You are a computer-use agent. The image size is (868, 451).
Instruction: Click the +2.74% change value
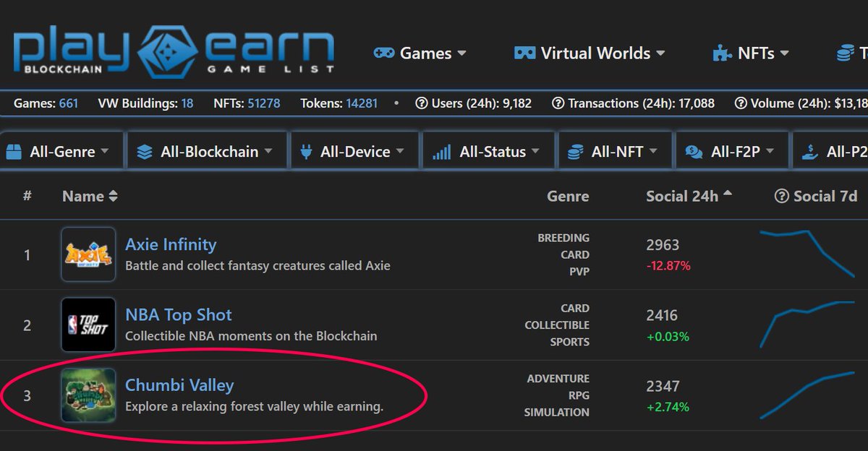668,406
